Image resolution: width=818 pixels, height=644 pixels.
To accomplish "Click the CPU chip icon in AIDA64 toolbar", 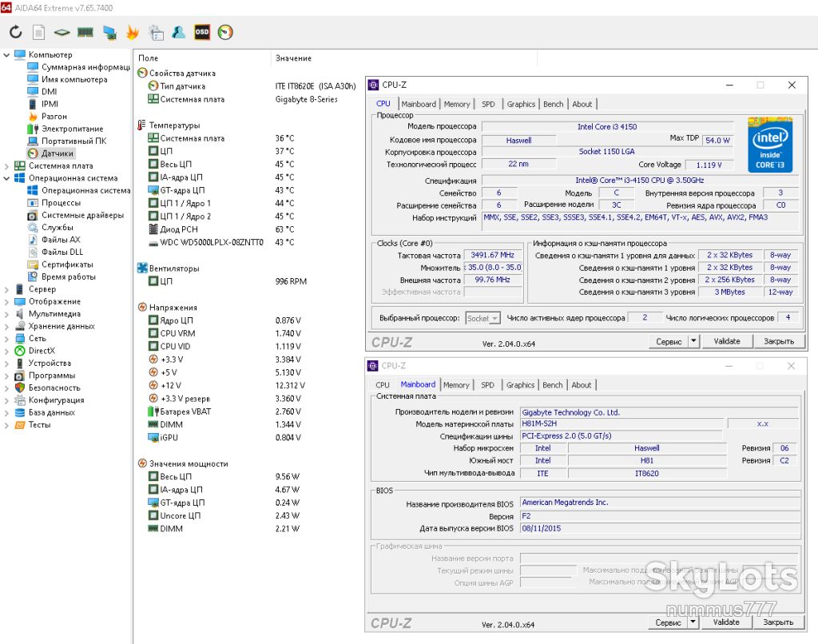I will [x=62, y=32].
